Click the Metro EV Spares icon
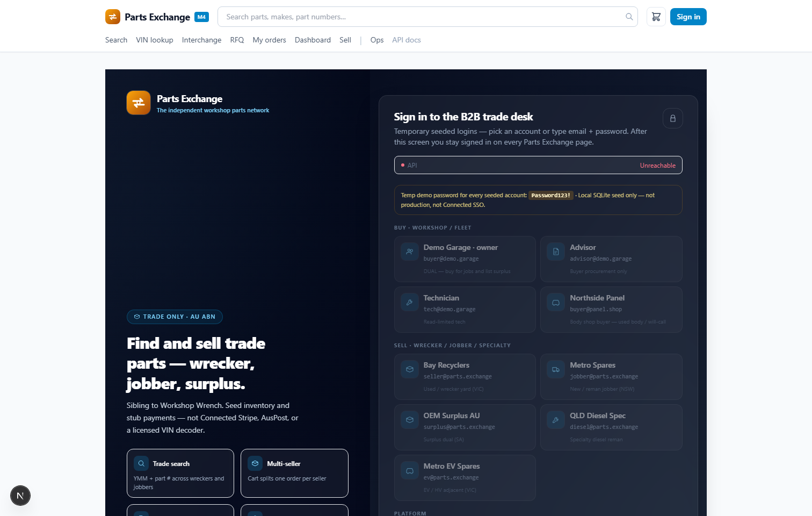Screen dimensions: 812x516 [410, 470]
